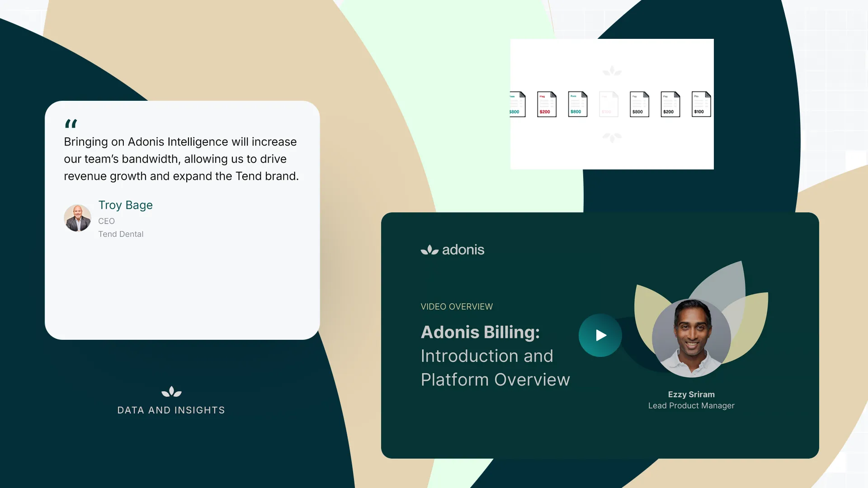
Task: Click the quotation mark icon in testimonial
Action: tap(71, 123)
